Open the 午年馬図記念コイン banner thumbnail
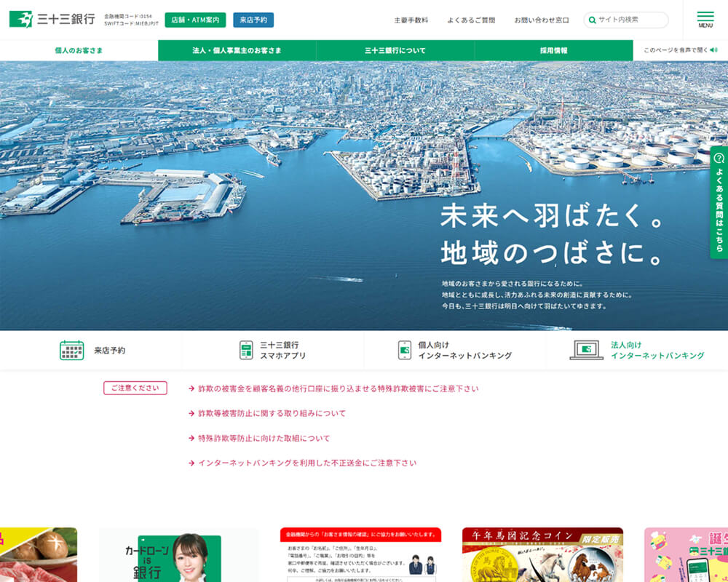This screenshot has width=728, height=582. pyautogui.click(x=542, y=554)
